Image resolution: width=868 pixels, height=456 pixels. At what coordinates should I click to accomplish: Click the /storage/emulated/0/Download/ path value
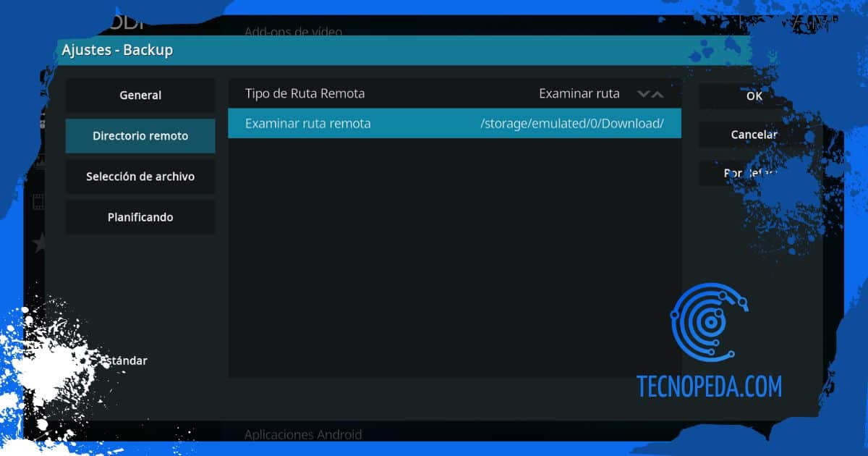[571, 124]
